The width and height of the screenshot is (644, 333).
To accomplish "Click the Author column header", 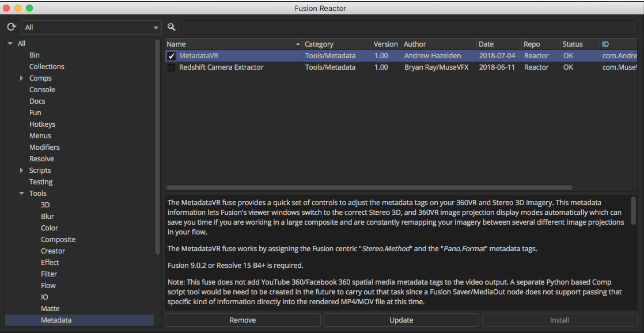I will 438,44.
